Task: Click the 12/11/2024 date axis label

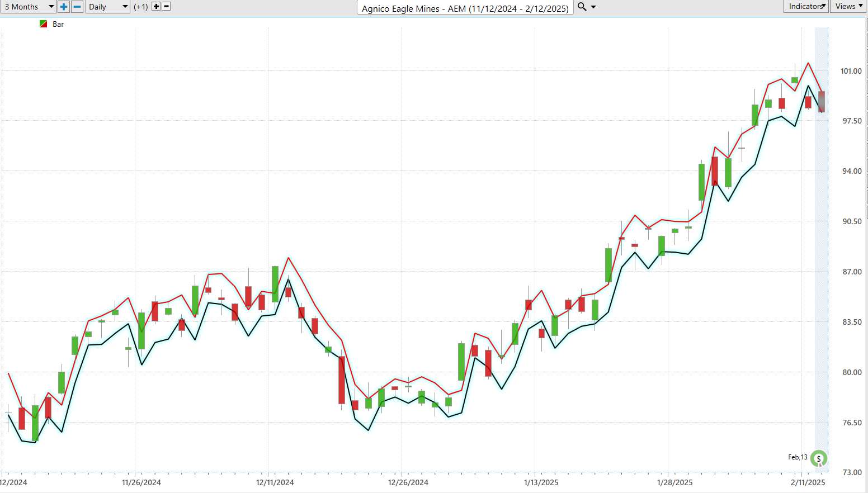Action: (x=275, y=482)
